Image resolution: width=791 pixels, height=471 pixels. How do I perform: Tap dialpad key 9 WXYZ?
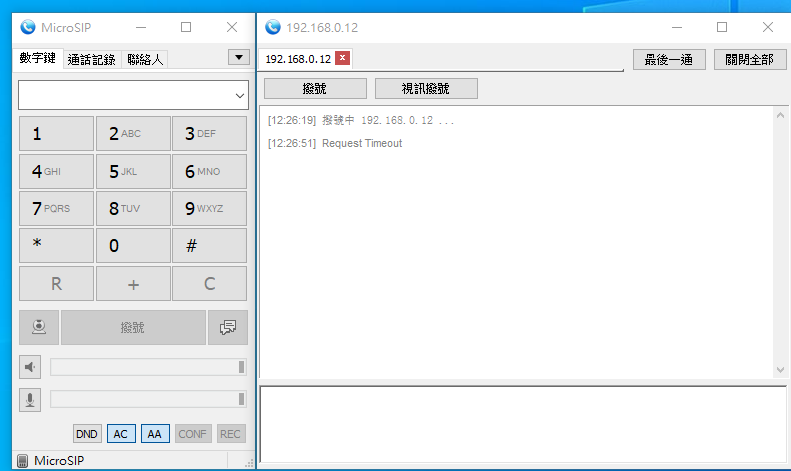pos(209,208)
